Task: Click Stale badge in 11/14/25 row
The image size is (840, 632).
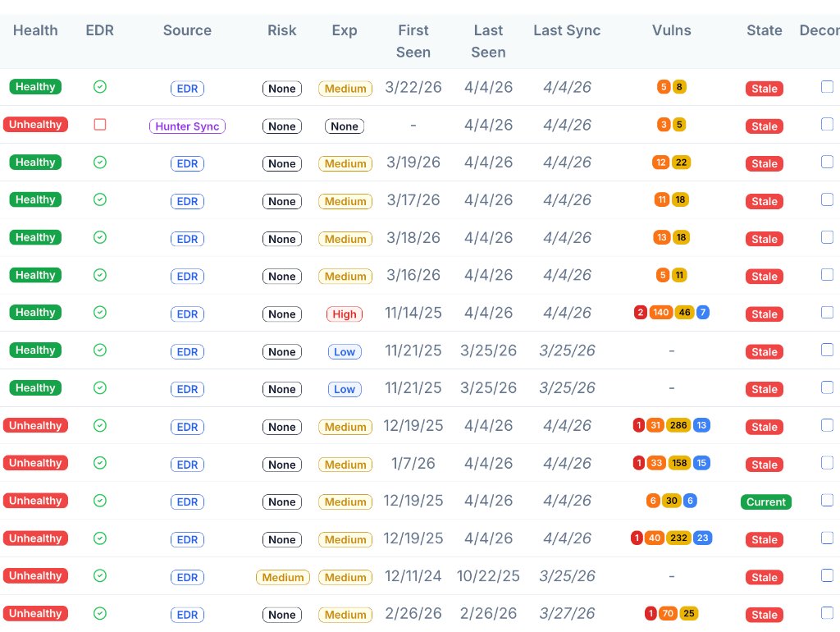Action: [x=765, y=314]
